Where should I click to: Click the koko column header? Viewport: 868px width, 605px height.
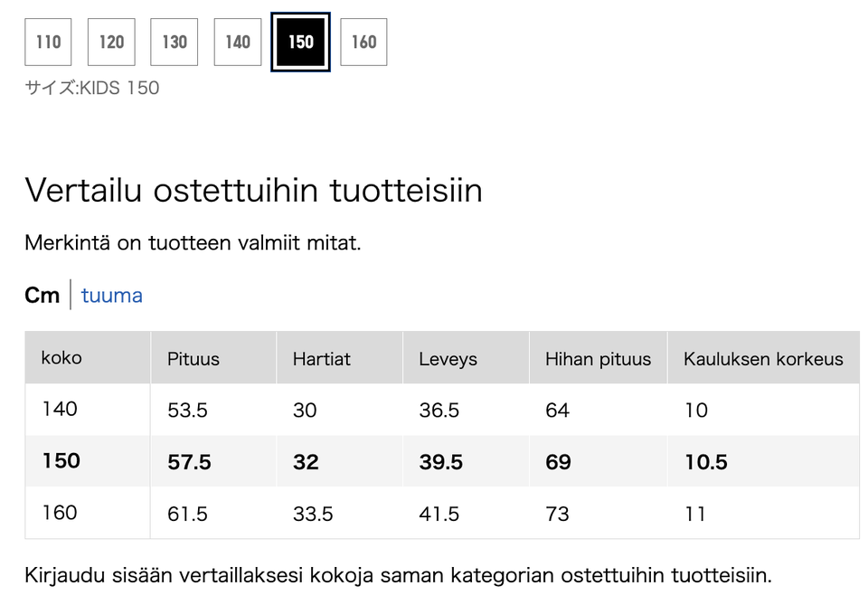[x=61, y=358]
